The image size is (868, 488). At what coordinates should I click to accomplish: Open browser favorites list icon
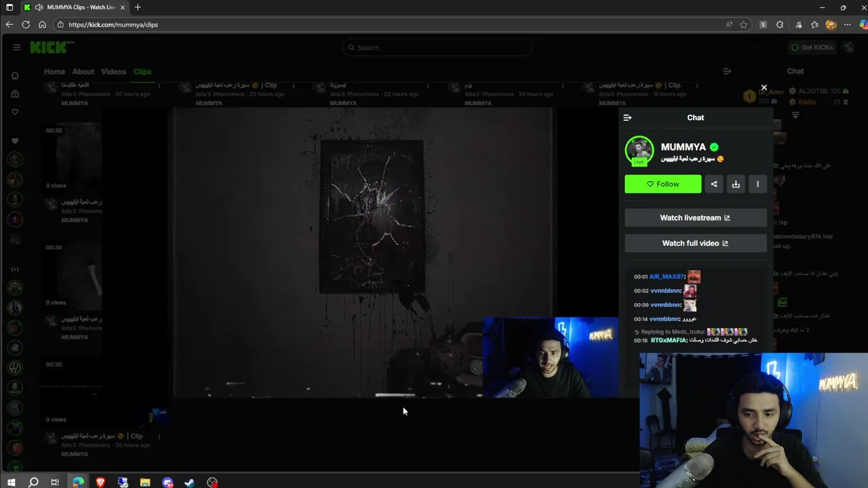[814, 24]
